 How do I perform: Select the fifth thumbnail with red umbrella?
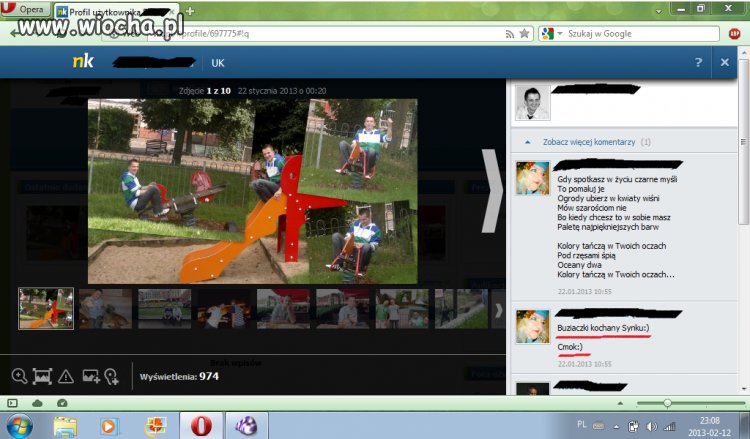pos(283,308)
